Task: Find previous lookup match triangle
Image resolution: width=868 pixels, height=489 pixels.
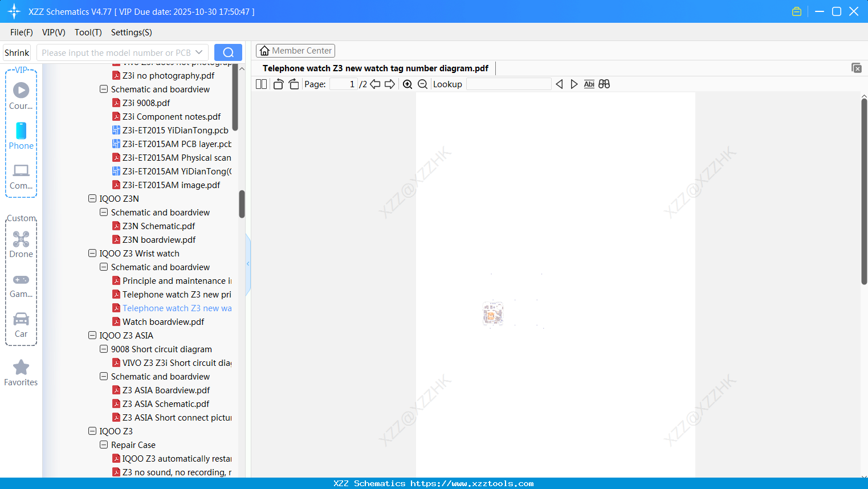Action: pyautogui.click(x=559, y=84)
